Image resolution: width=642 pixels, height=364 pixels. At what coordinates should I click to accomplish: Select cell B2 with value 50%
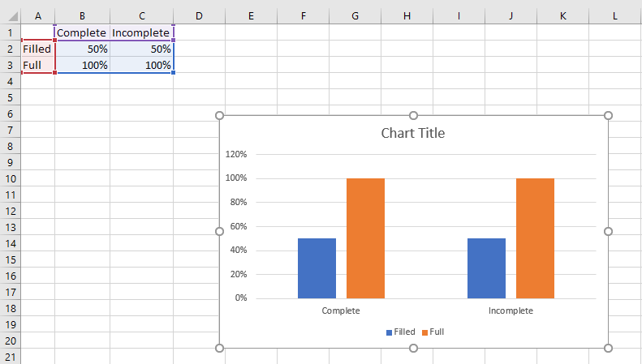(82, 49)
